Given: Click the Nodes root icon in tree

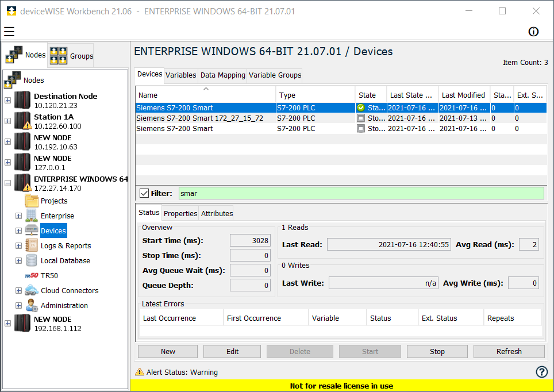Looking at the screenshot, I should point(13,80).
